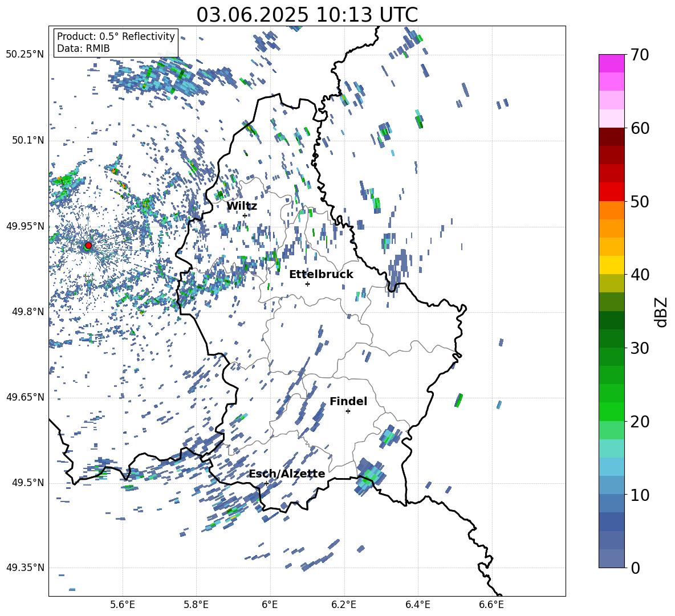The image size is (675, 616).
Task: Click the 50 tick on colorbar
Action: click(x=640, y=202)
